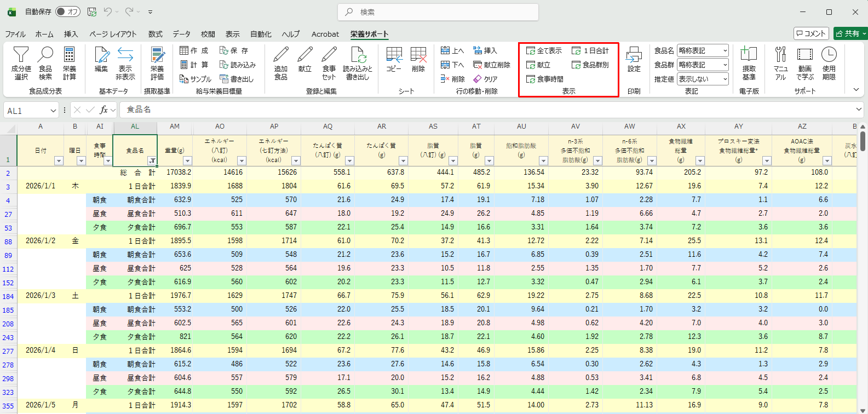868x414 pixels.
Task: Click 保存 in 給与栄養目標量 group
Action: (235, 50)
